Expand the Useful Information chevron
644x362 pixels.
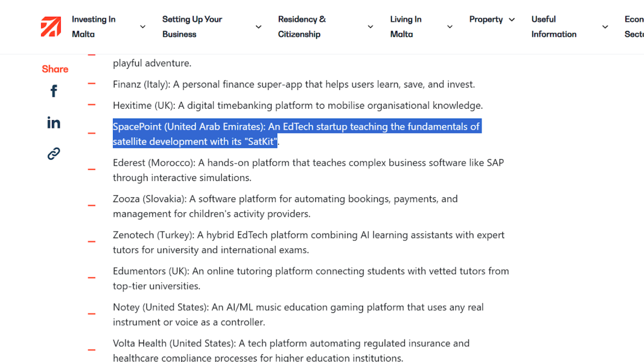click(x=605, y=27)
